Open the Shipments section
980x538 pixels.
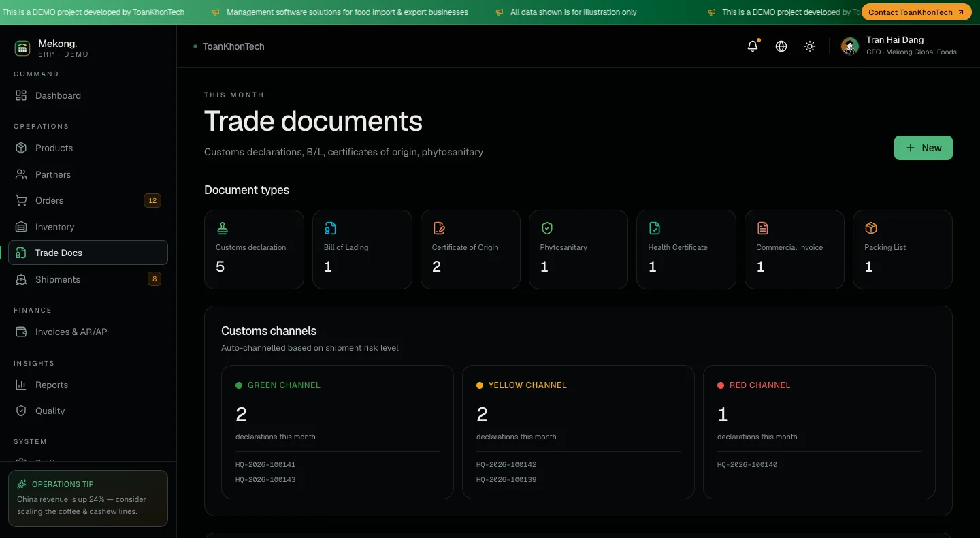point(88,279)
